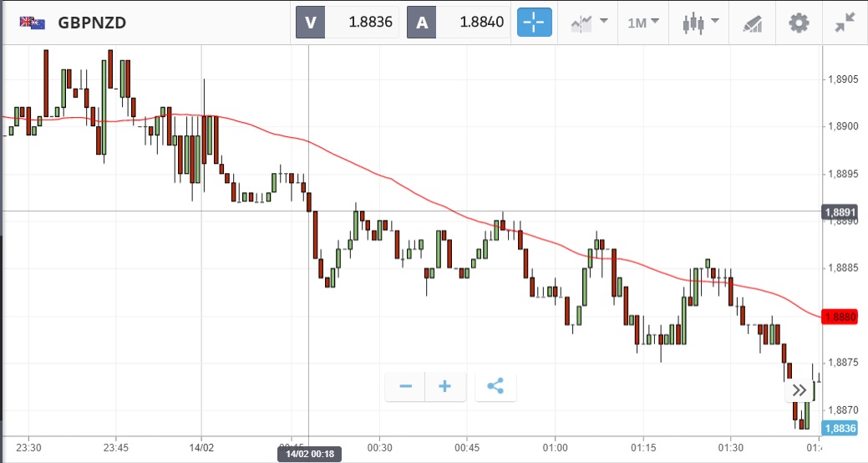The image size is (868, 463).
Task: Open the 1M timeframe dropdown
Action: click(642, 23)
